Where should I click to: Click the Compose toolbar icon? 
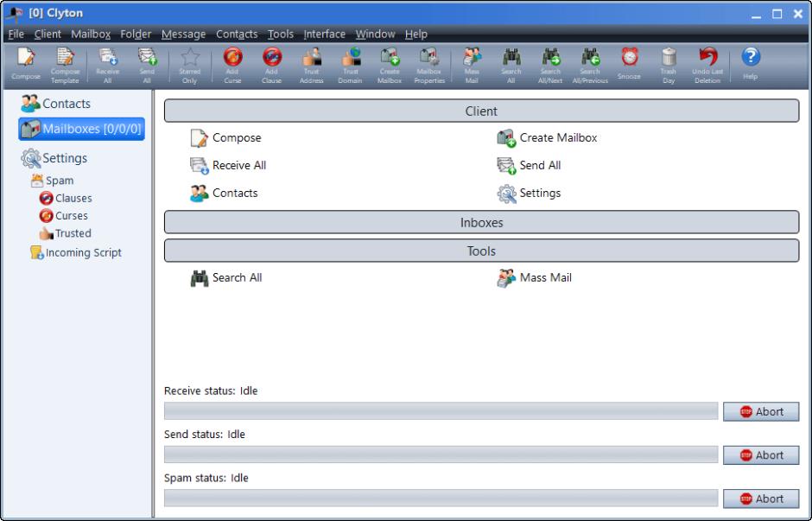click(x=25, y=64)
